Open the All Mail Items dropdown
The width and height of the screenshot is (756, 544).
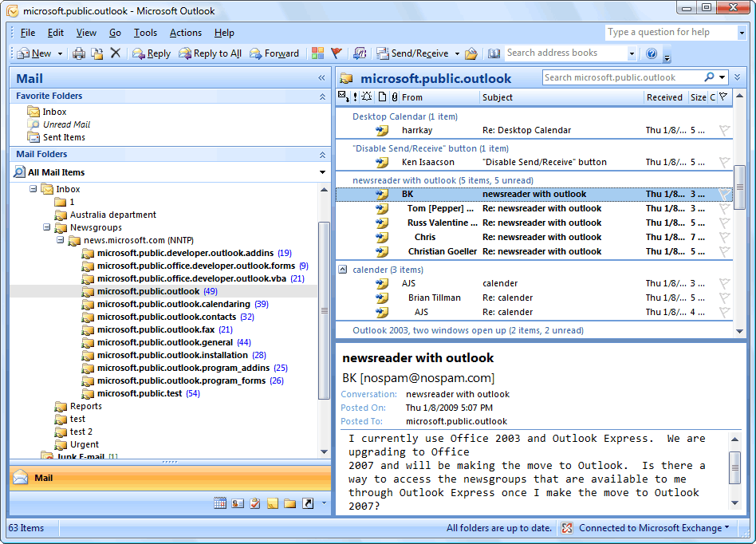(x=322, y=172)
